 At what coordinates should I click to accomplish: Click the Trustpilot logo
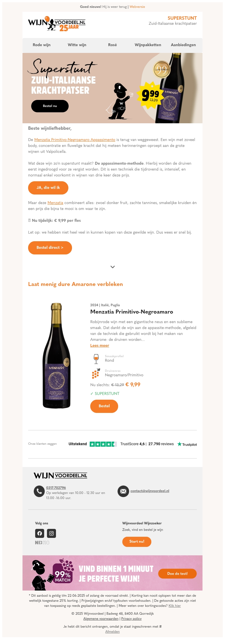point(187,444)
